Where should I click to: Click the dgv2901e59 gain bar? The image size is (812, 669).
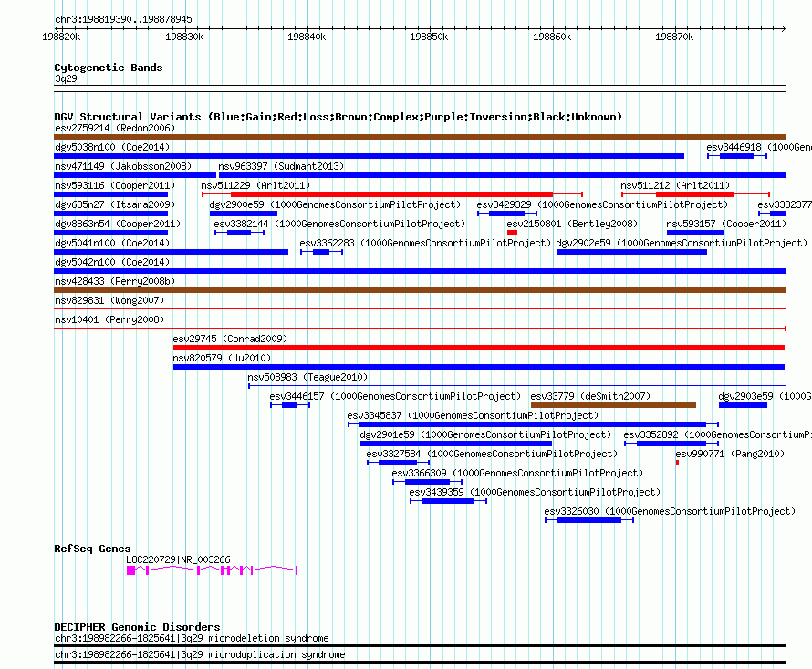click(x=456, y=444)
